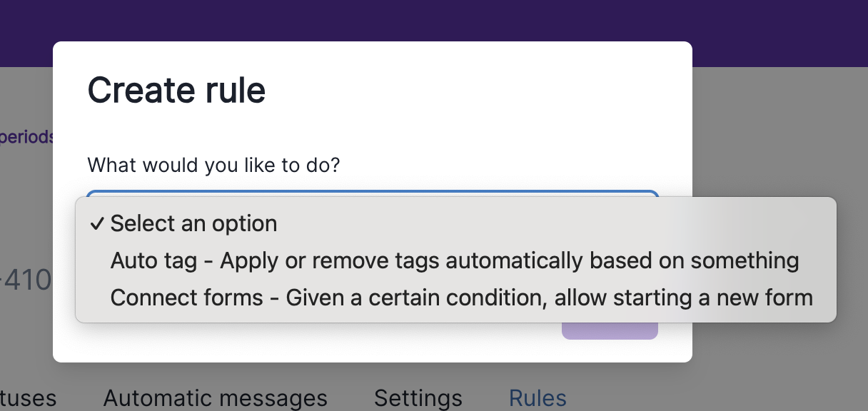Click the "What would you like to do?" label
Image resolution: width=868 pixels, height=411 pixels.
[x=213, y=166]
